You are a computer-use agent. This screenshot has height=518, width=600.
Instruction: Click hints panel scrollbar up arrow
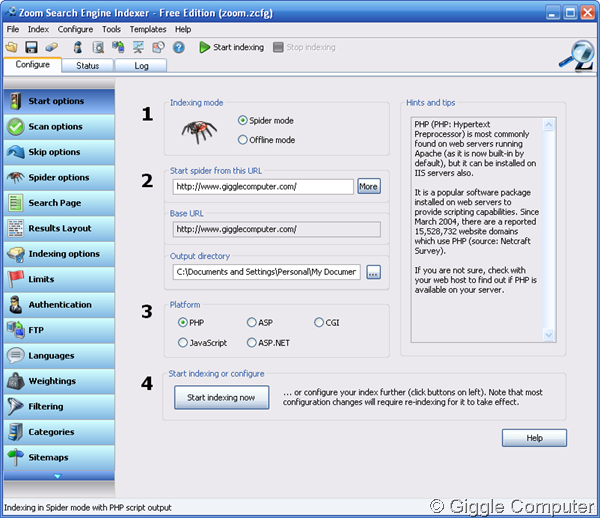coord(549,125)
